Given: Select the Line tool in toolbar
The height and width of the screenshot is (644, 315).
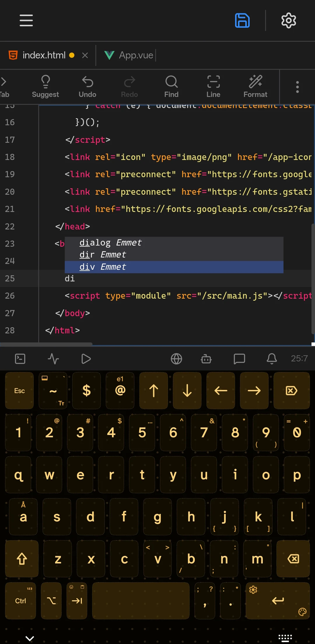Looking at the screenshot, I should (x=213, y=87).
